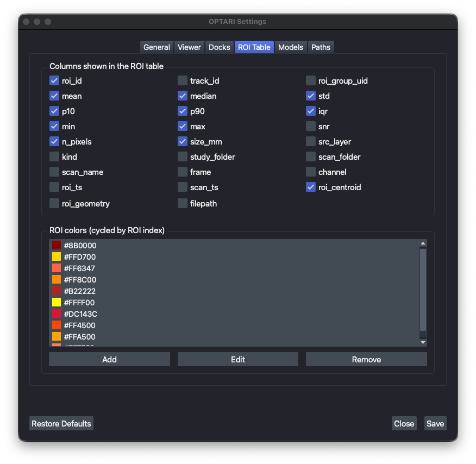Select the #FF8C00 dark orange entry
Viewport: 476px width, 464px height.
pos(234,279)
